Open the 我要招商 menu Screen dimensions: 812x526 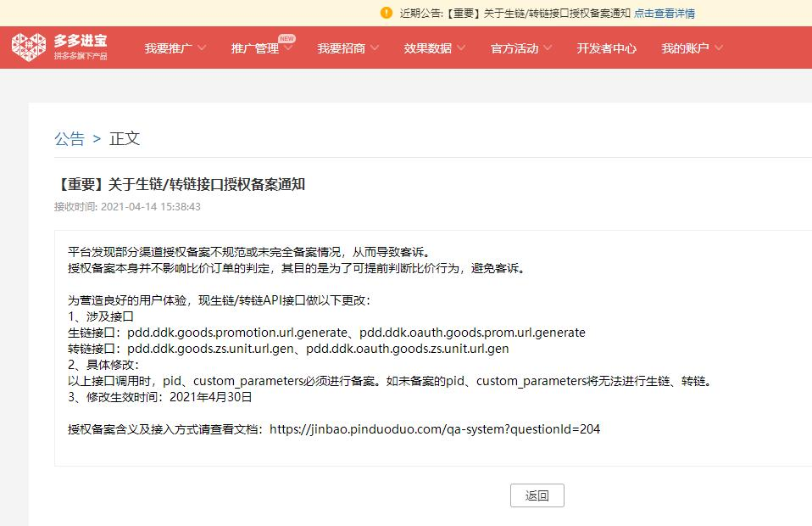pyautogui.click(x=342, y=48)
